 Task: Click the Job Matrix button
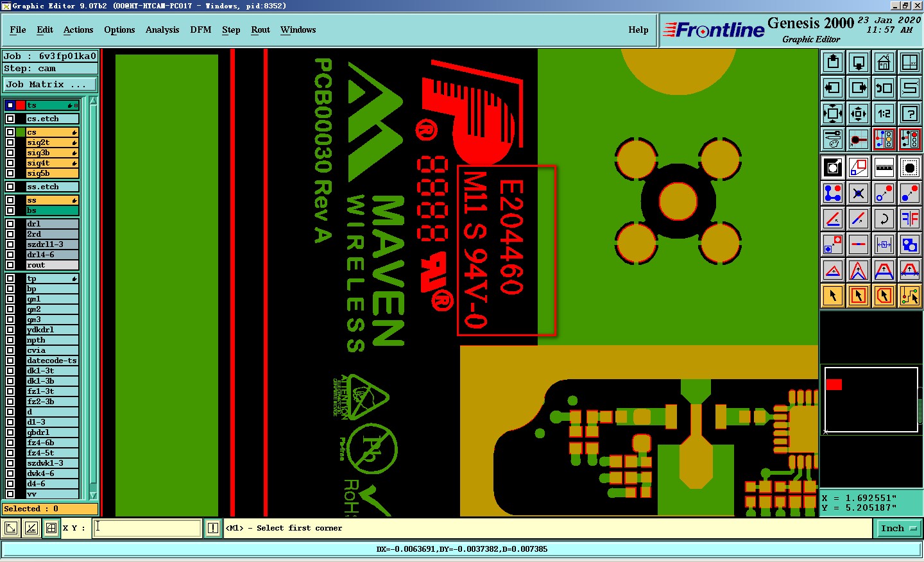(50, 84)
